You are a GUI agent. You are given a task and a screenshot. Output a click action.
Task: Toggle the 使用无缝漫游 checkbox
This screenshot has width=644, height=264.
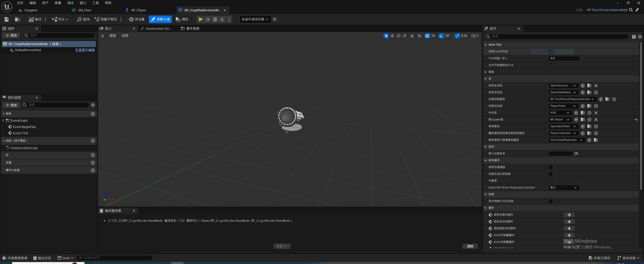point(551,167)
